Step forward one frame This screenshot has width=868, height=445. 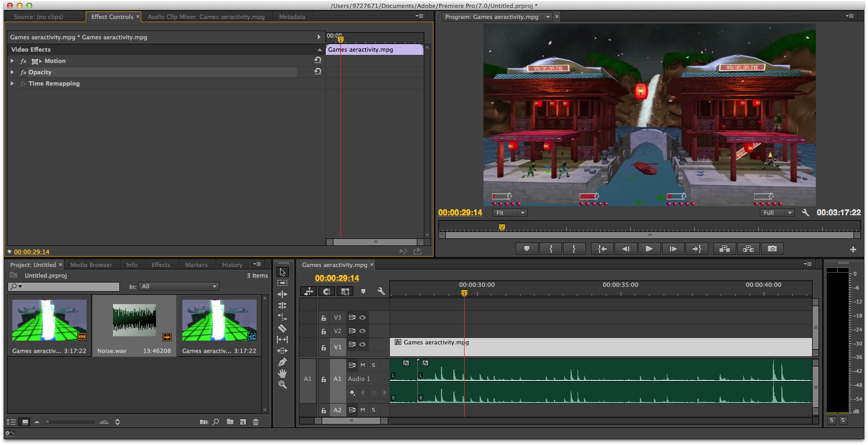(673, 249)
